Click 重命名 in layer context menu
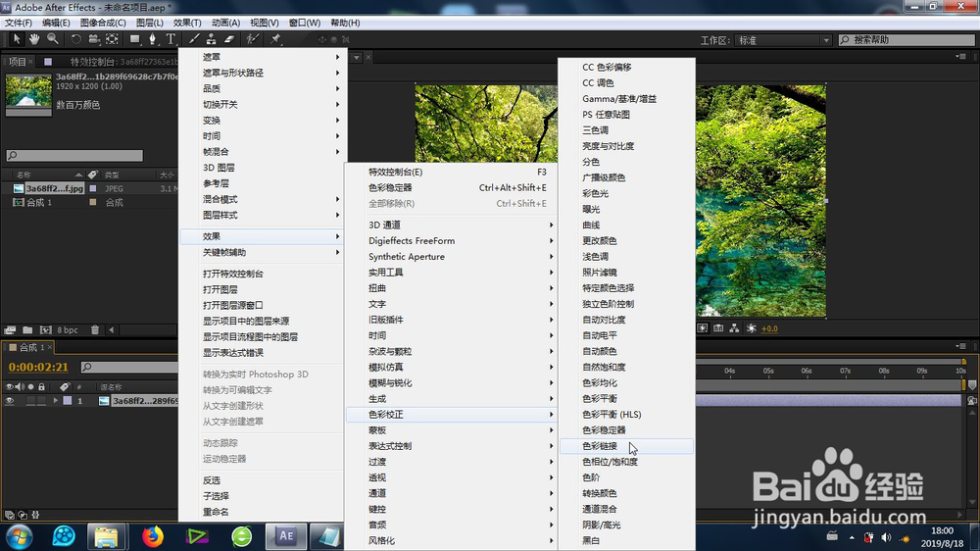The image size is (980, 551). [262, 512]
